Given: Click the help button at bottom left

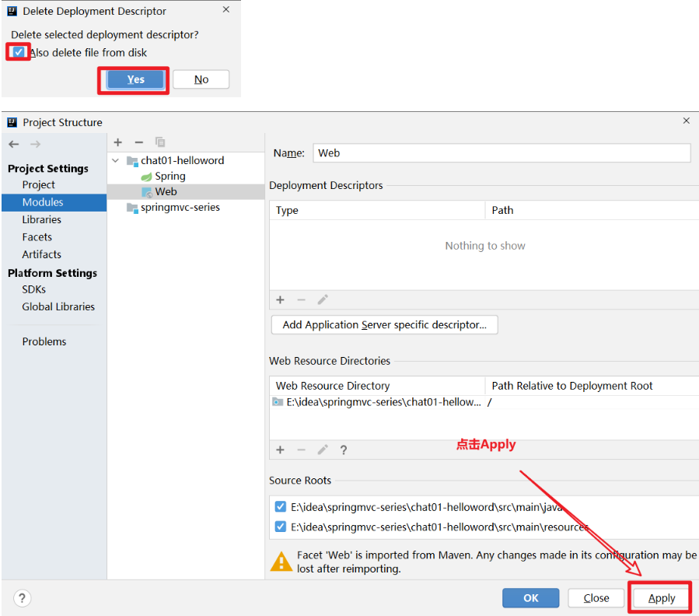Looking at the screenshot, I should coord(22,598).
